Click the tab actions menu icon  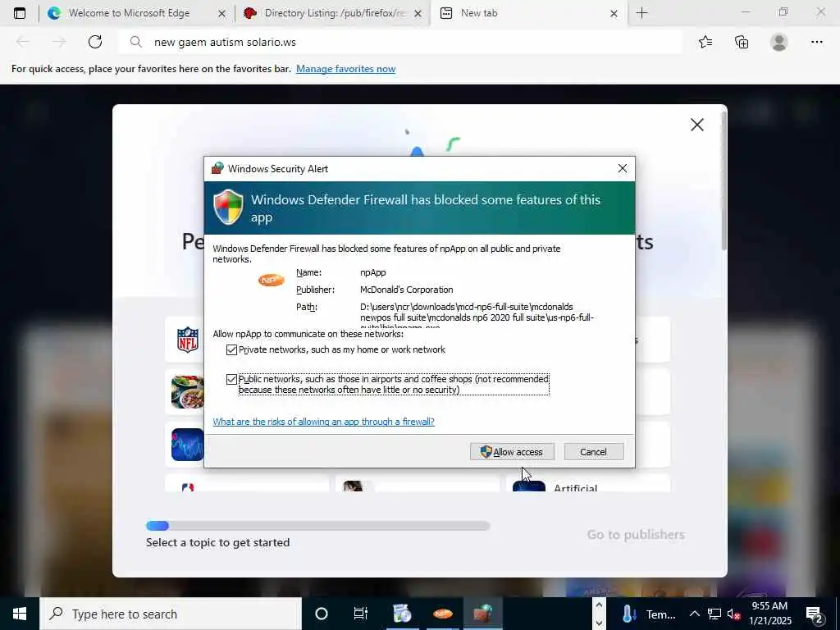20,13
